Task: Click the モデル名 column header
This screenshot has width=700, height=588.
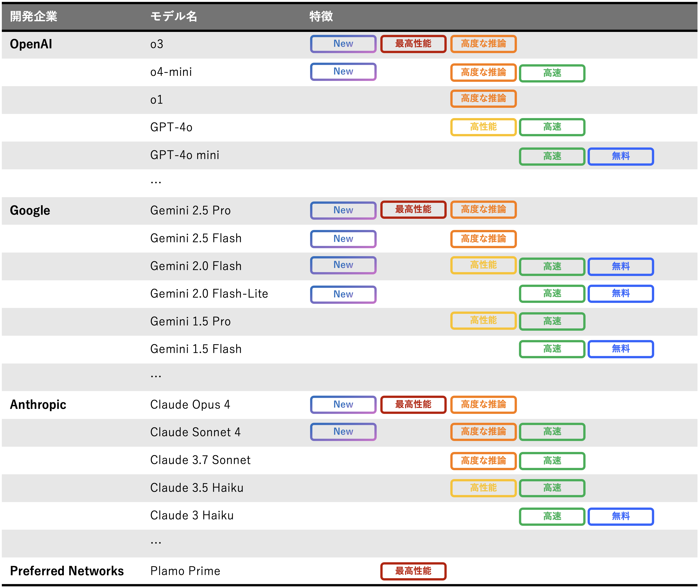Action: click(x=174, y=16)
